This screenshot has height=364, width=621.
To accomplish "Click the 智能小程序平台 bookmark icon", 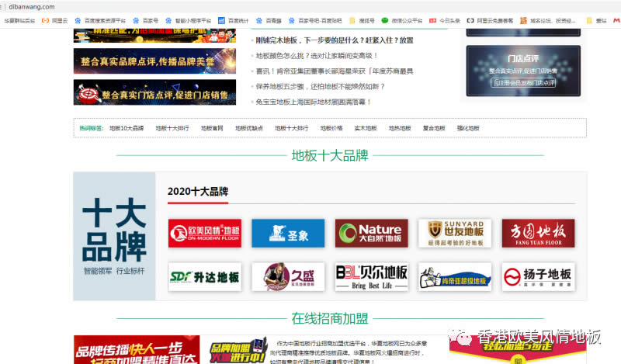I will 168,21.
